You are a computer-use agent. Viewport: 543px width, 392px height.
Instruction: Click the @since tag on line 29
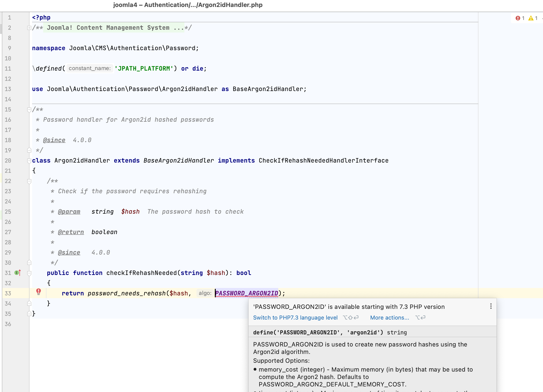(x=69, y=252)
